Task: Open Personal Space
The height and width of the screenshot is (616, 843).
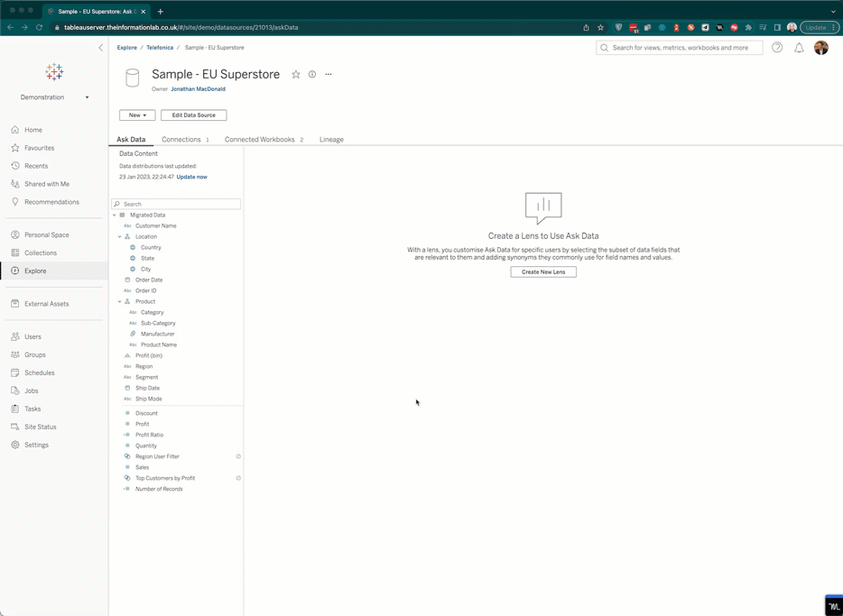Action: tap(46, 234)
